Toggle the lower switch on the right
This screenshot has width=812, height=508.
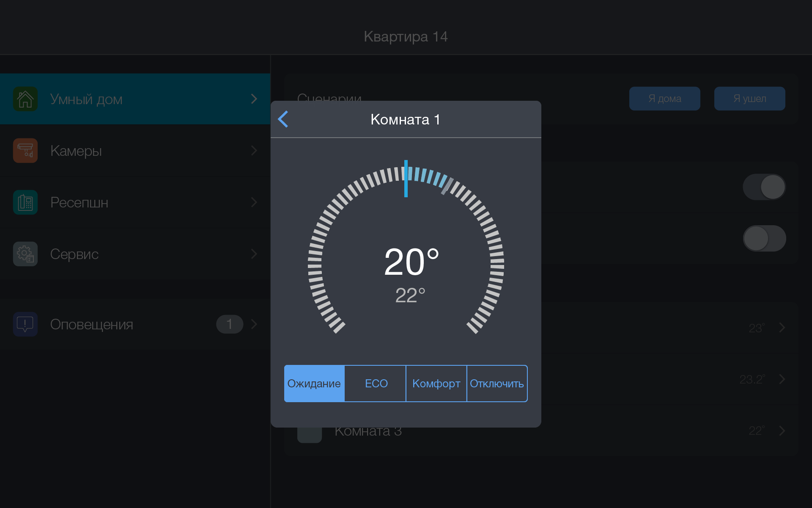(764, 239)
